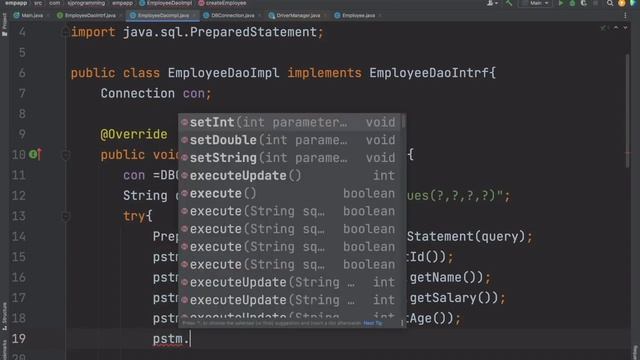Click the Build project hammer icon
The width and height of the screenshot is (640, 360).
(509, 3)
